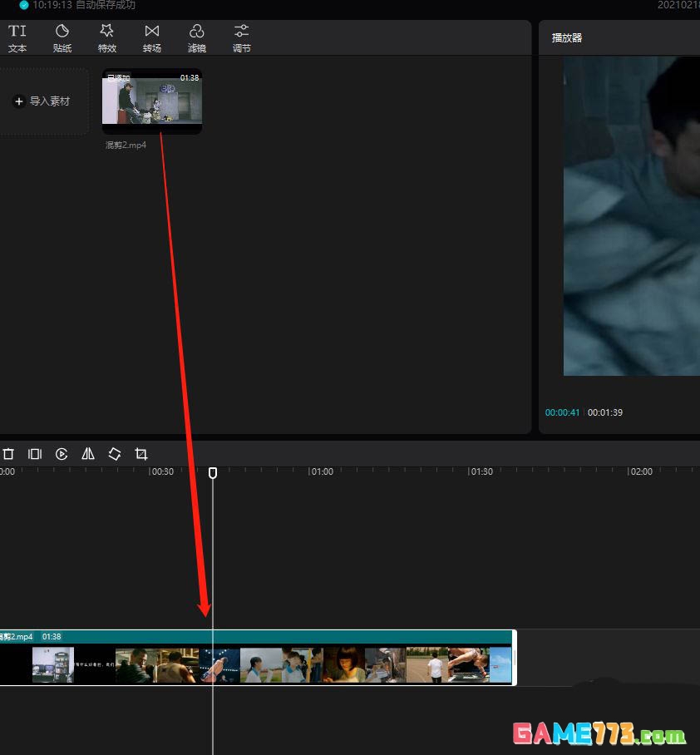This screenshot has height=755, width=700.
Task: Click the rotate icon in timeline toolbar
Action: (x=115, y=454)
